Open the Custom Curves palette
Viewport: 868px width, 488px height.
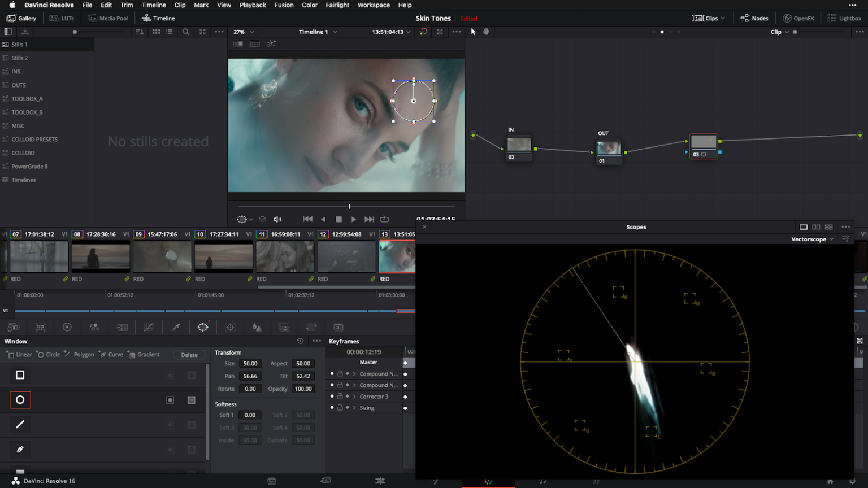(x=148, y=327)
